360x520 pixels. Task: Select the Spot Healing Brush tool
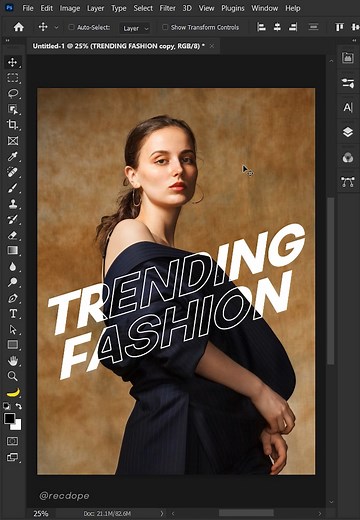(13, 172)
